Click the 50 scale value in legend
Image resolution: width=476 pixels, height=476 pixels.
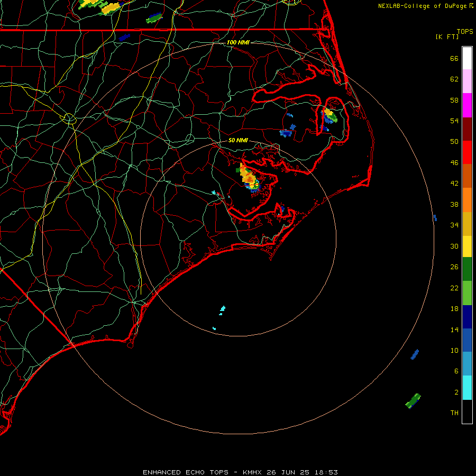coord(454,141)
